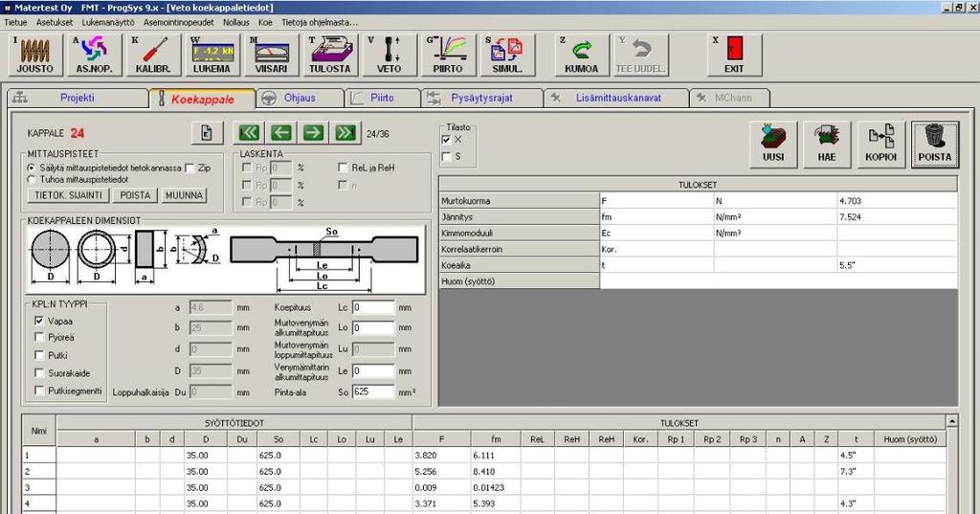Screen dimensions: 980x514
Task: Click the table scrollbar up arrow
Action: (x=951, y=421)
